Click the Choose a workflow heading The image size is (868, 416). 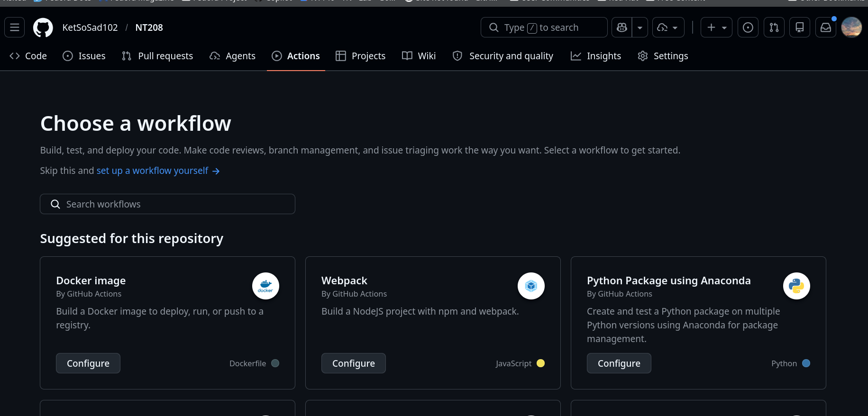pyautogui.click(x=136, y=124)
